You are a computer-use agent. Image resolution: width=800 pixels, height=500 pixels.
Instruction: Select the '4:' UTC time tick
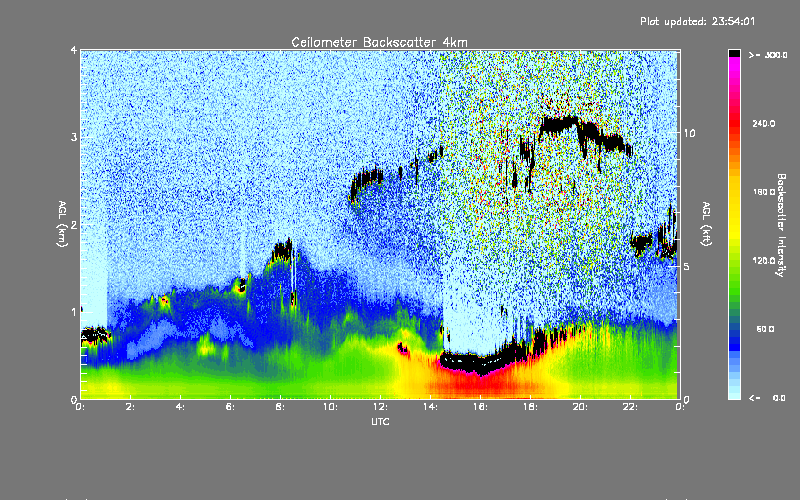pos(181,407)
